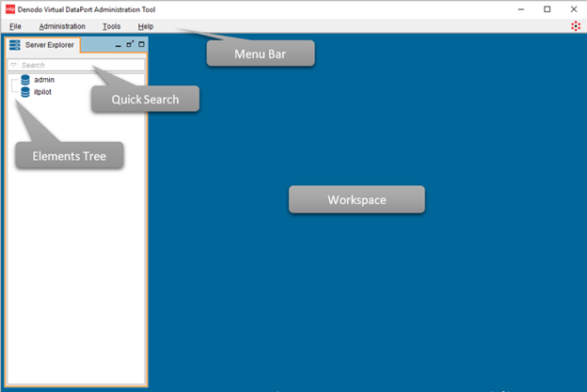Click the Denodo vdp app icon in title bar
Viewport: 587px width, 392px height.
(10, 9)
